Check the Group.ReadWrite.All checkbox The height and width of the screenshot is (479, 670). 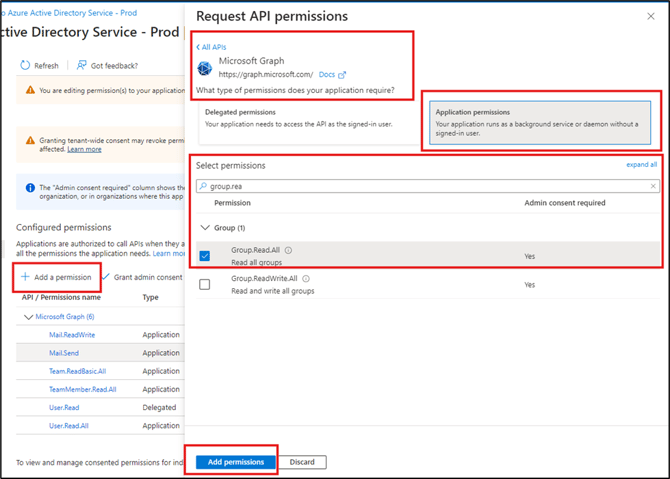205,285
